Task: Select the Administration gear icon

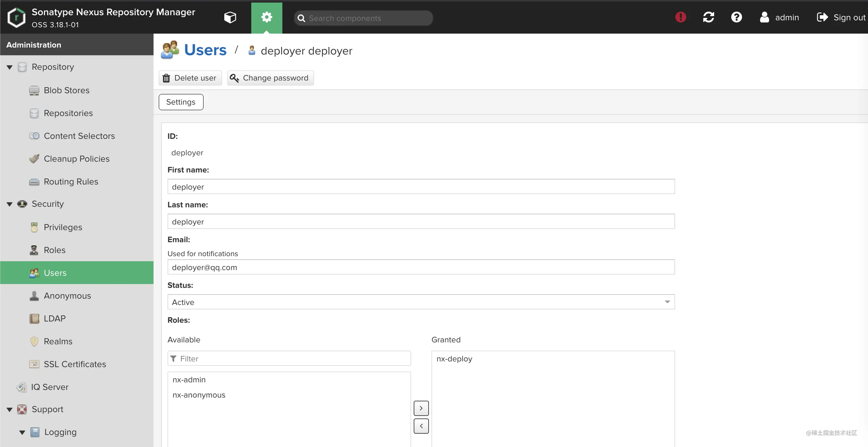Action: (x=266, y=17)
